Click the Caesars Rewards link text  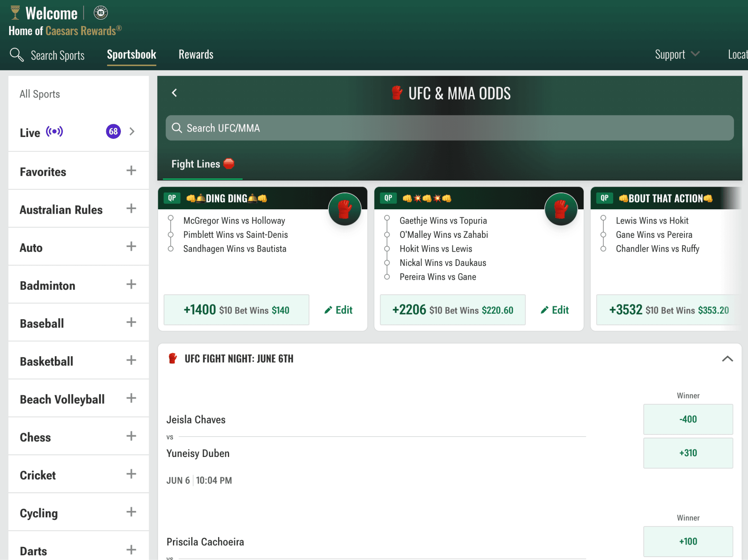click(x=83, y=31)
